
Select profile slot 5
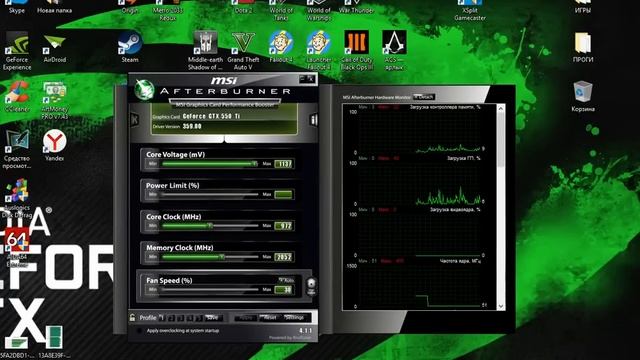tap(198, 318)
